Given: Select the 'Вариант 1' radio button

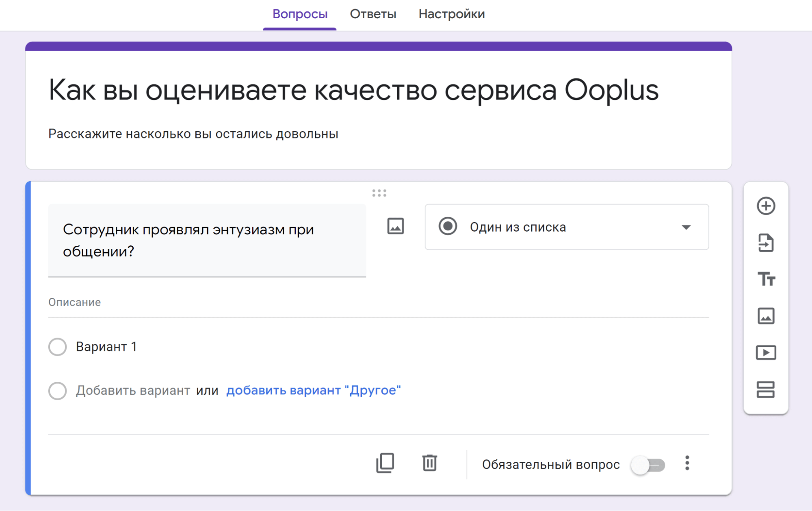Looking at the screenshot, I should point(57,347).
